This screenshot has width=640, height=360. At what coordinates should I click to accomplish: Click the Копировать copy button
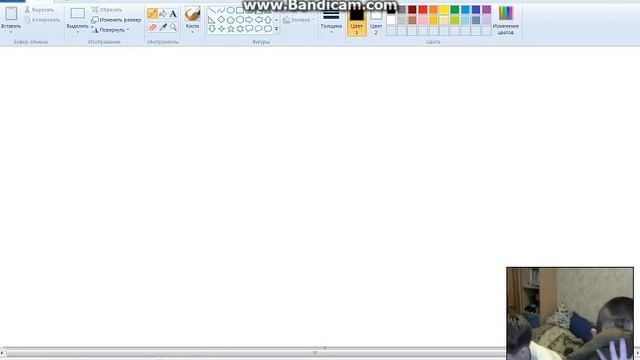coord(42,20)
